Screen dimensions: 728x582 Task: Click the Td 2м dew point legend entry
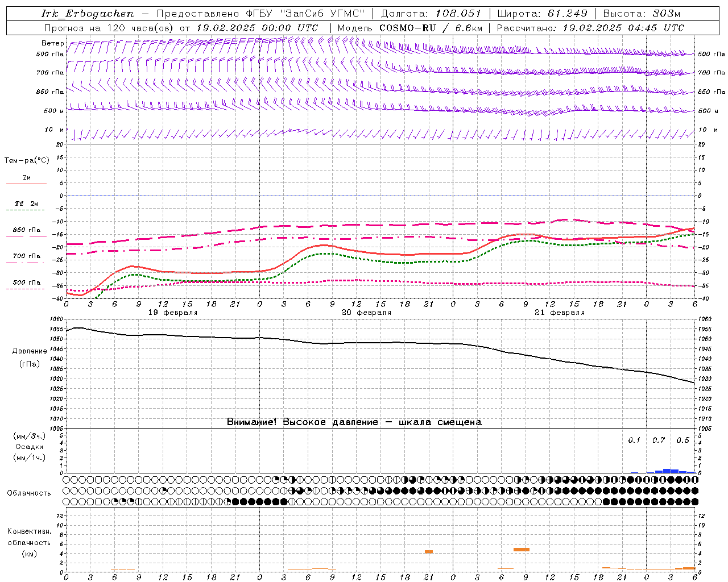coord(26,206)
